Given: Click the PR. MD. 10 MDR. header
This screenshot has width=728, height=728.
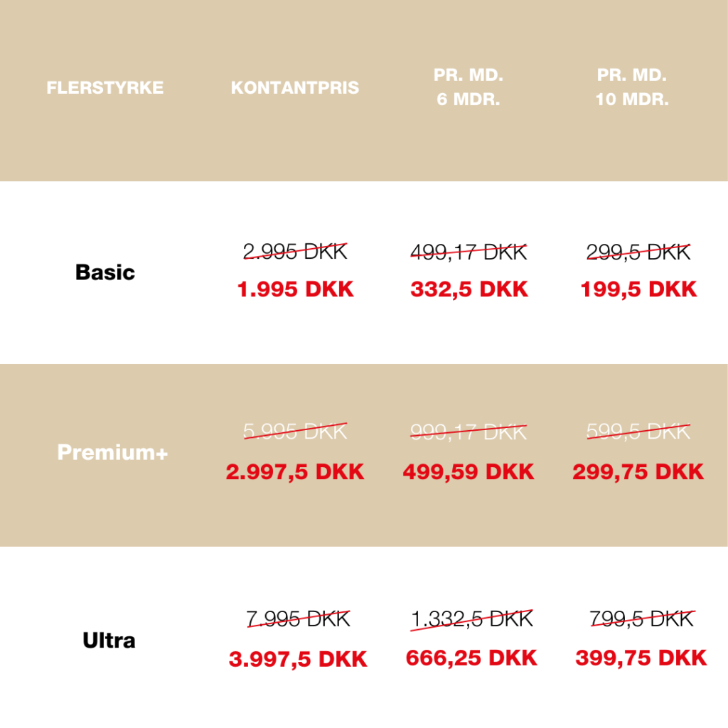Looking at the screenshot, I should pos(632,87).
